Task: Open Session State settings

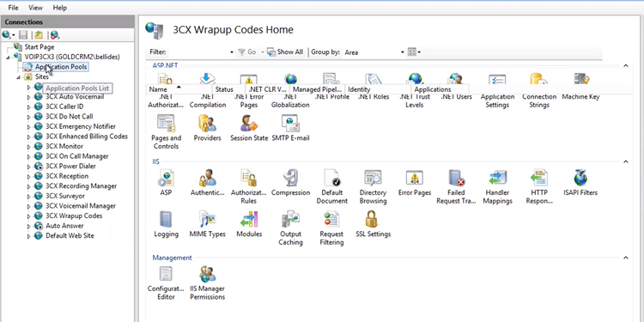Action: click(x=249, y=128)
